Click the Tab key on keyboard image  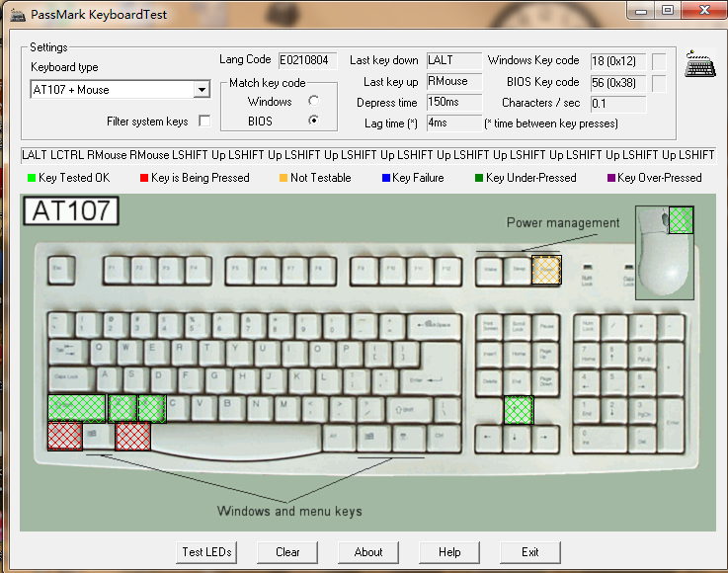coord(68,353)
